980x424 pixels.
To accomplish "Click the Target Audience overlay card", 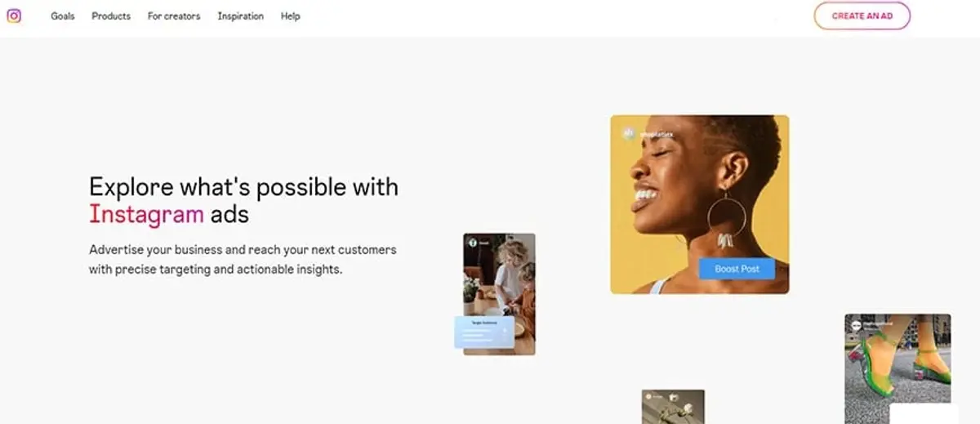I will pyautogui.click(x=484, y=333).
